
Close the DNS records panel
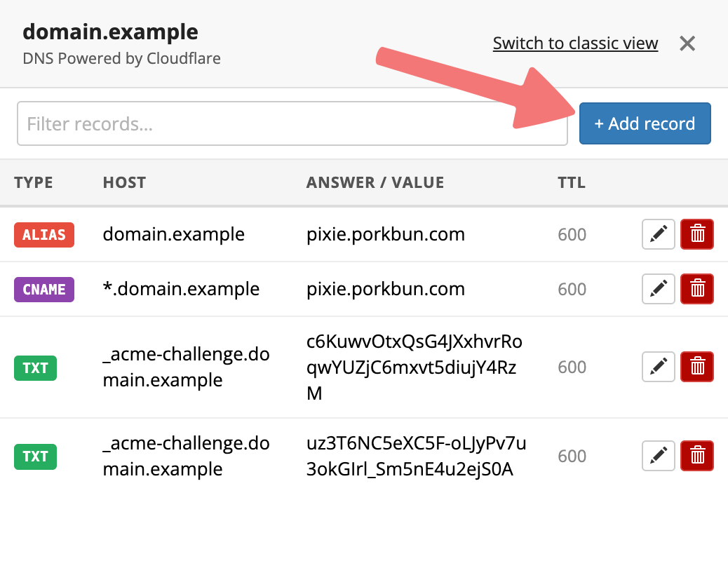[x=687, y=43]
